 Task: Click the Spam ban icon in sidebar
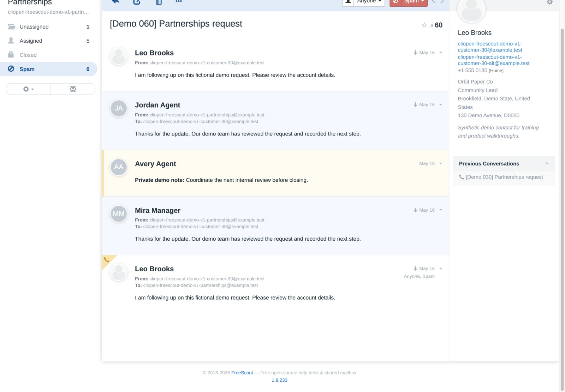pyautogui.click(x=11, y=69)
